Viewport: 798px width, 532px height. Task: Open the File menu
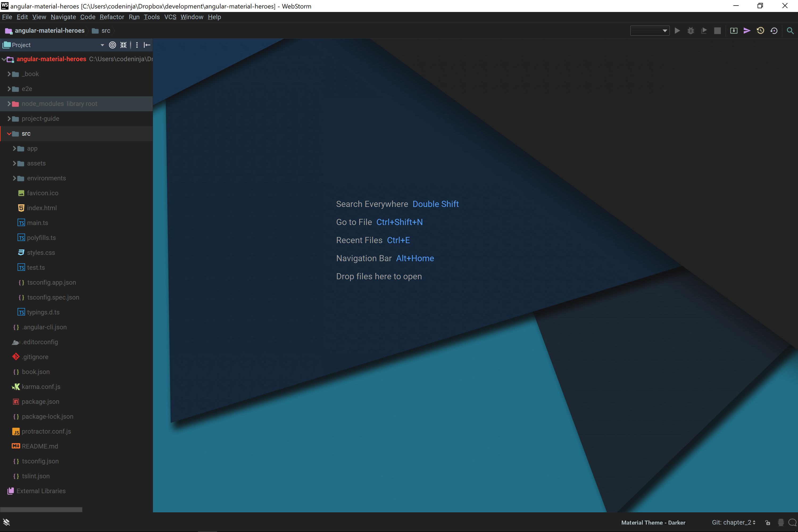[7, 17]
